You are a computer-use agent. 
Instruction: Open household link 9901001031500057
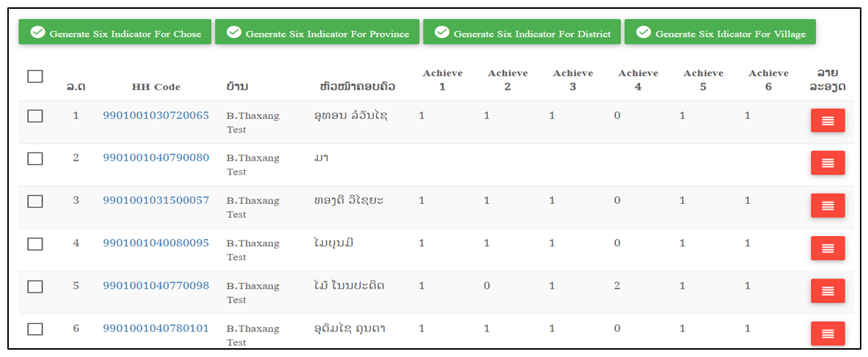tap(156, 200)
